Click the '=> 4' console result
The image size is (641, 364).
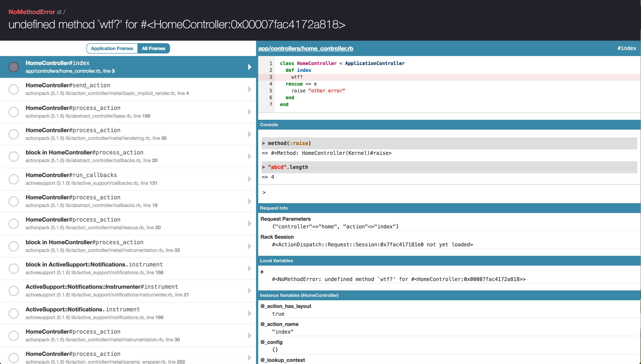pos(268,177)
